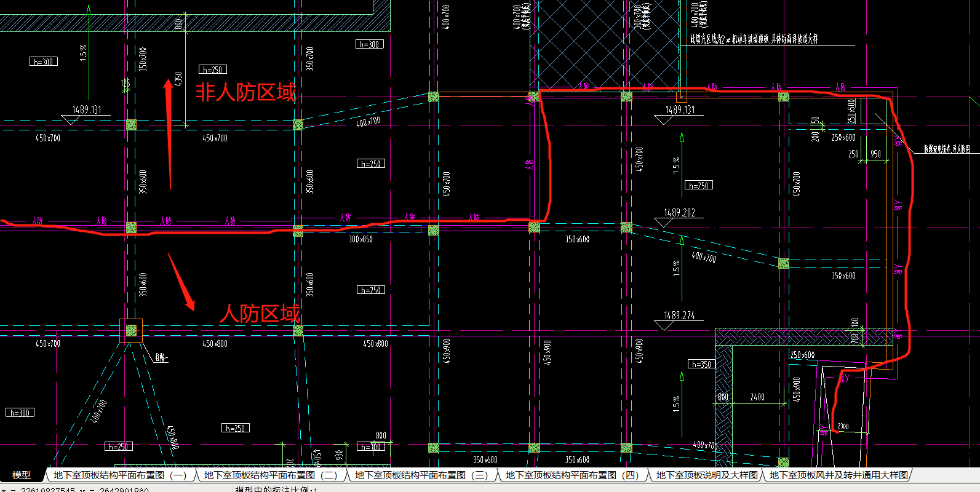Open the 地下室顶板风井及转井通用大样图 layout tab
Screen dimensions: 980x492
[x=839, y=475]
